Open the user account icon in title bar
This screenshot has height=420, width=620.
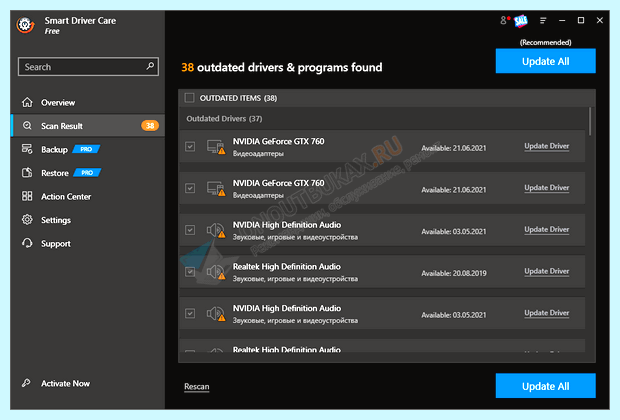point(503,20)
